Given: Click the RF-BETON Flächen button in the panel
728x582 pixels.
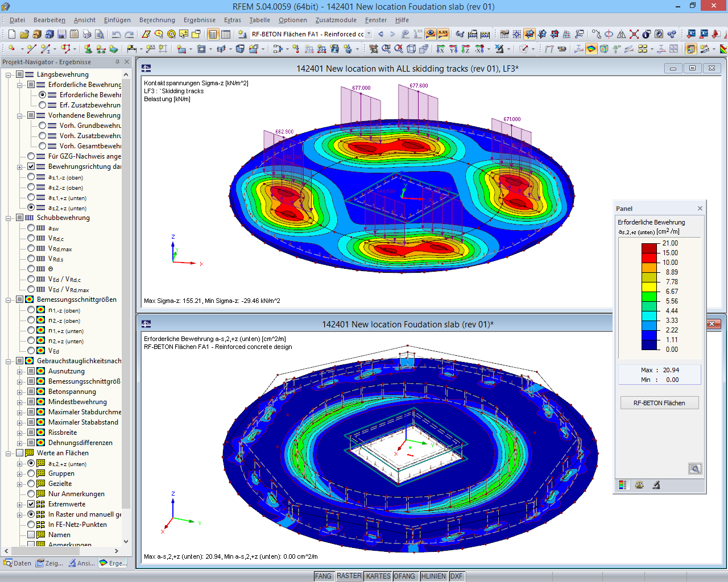Looking at the screenshot, I should (659, 402).
